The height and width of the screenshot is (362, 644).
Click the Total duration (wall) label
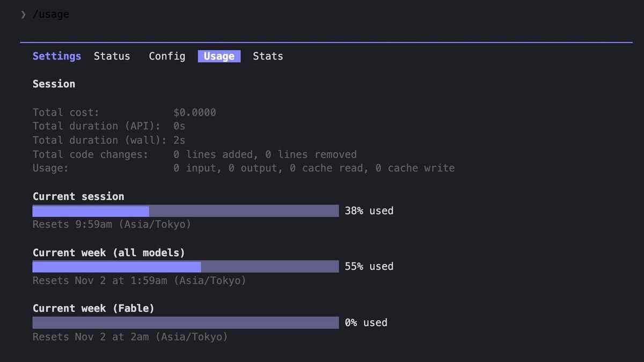pyautogui.click(x=100, y=140)
